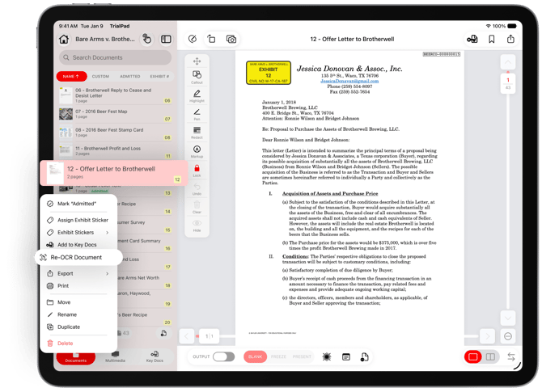The width and height of the screenshot is (542, 392).
Task: Switch to the Multimedia tab
Action: click(115, 356)
